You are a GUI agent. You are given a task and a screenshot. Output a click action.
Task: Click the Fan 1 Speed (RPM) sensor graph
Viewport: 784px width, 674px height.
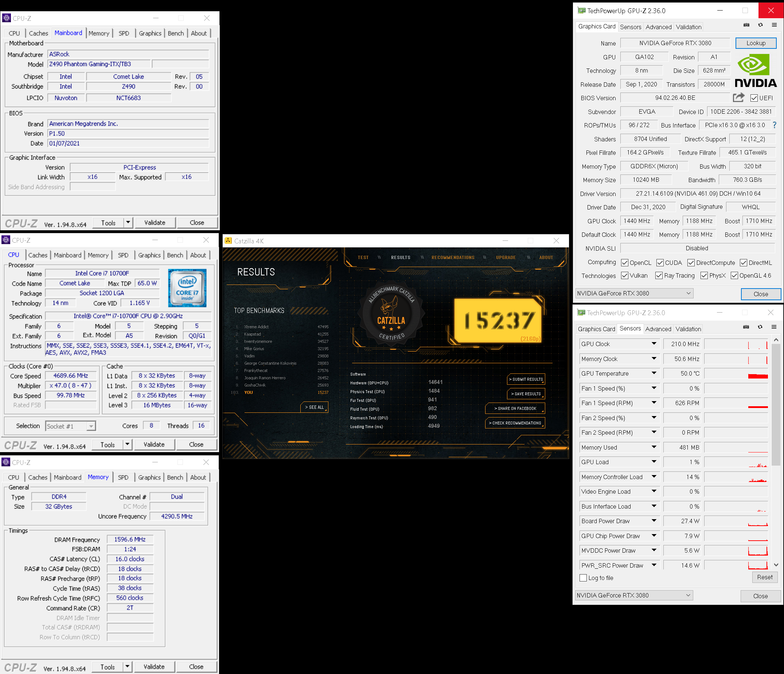[x=736, y=403]
